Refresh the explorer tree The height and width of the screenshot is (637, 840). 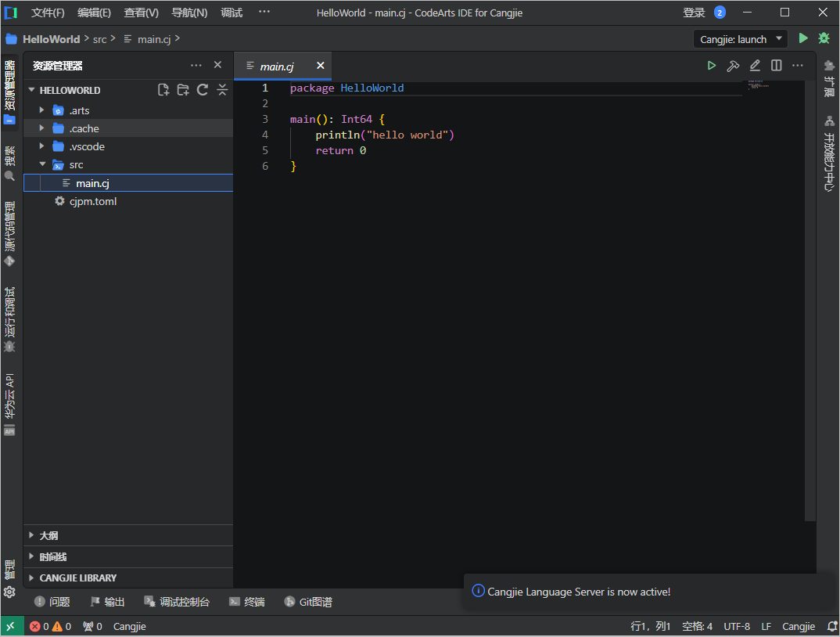tap(203, 89)
